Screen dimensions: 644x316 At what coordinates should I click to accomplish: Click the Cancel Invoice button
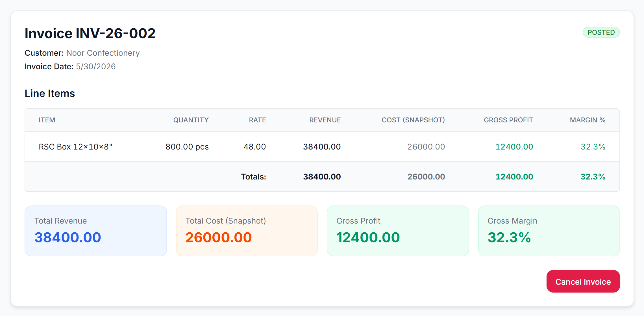[583, 281]
